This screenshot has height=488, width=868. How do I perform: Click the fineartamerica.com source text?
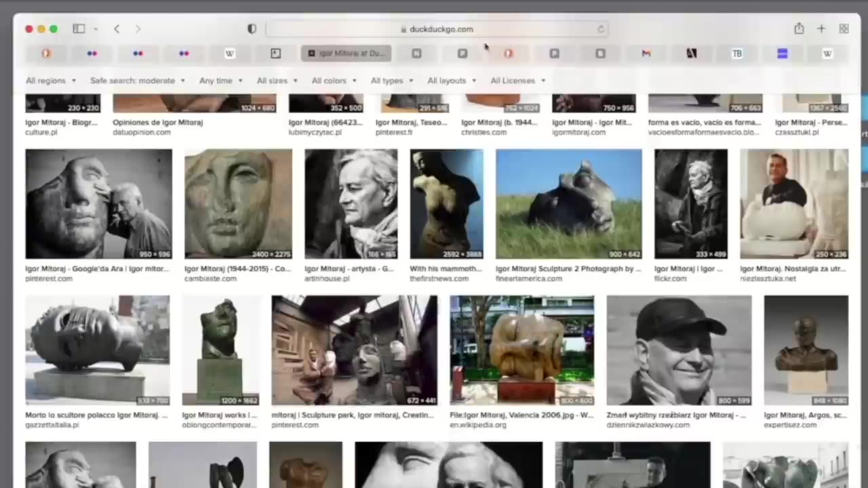(x=529, y=279)
